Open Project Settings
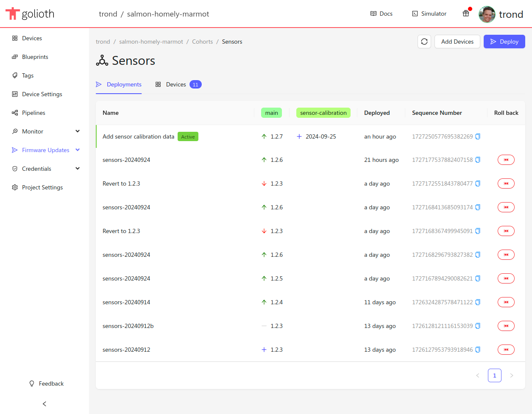This screenshot has height=414, width=532. [42, 187]
